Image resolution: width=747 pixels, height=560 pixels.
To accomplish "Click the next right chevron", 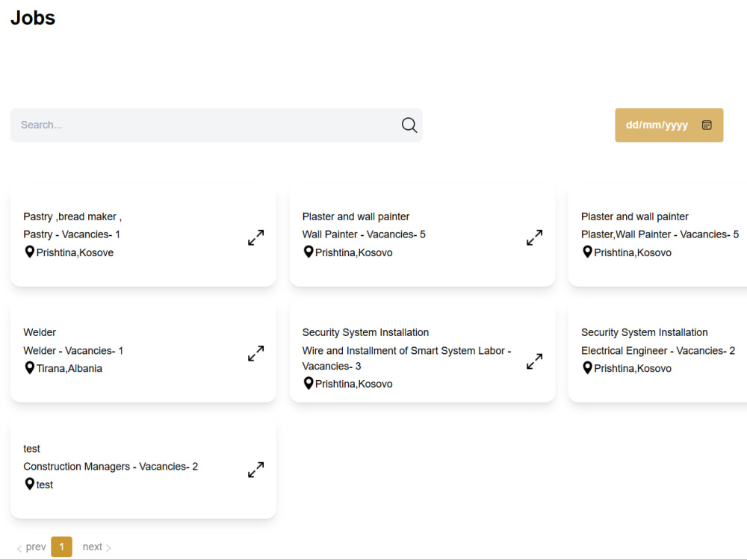I will 108,548.
